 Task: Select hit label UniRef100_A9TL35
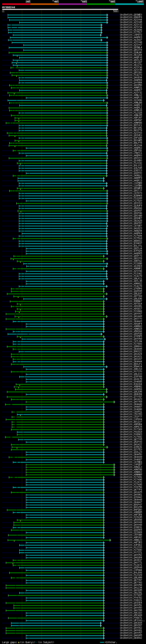click(x=131, y=281)
